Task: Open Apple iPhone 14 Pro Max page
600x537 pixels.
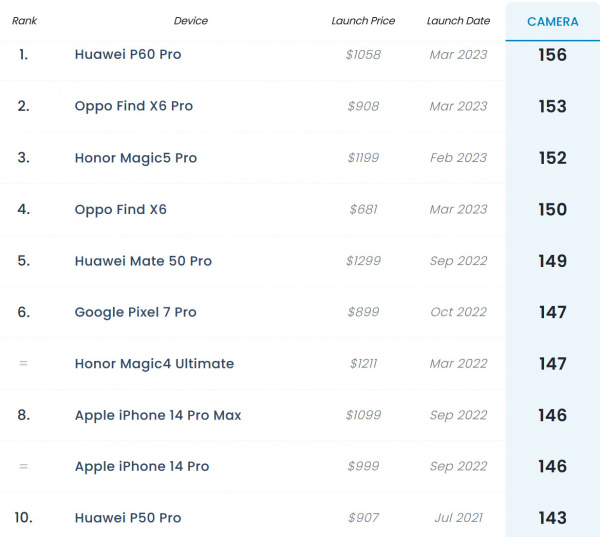Action: tap(158, 415)
